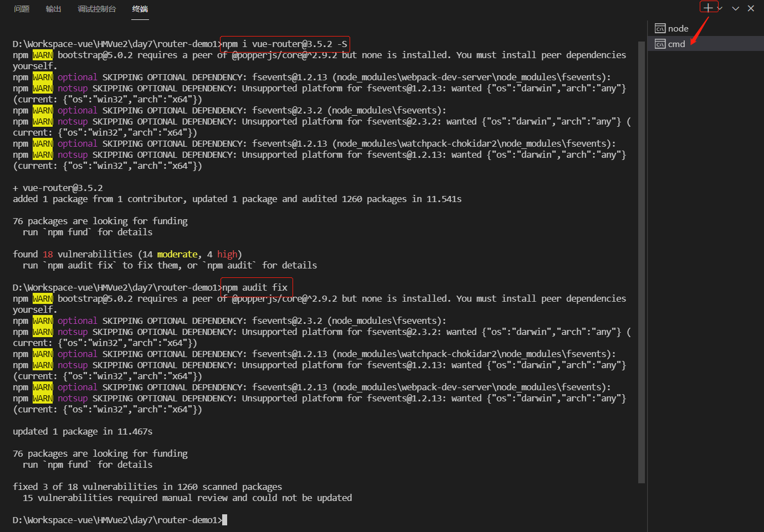
Task: Switch to the 输出 (Output) tab
Action: click(53, 9)
